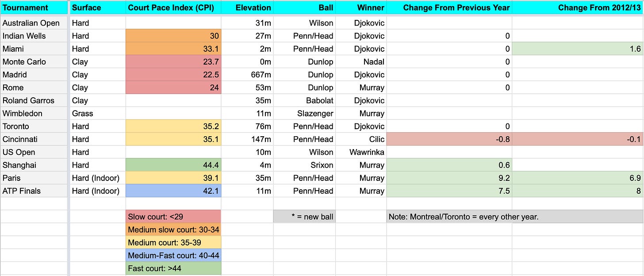
Task: Click the 1.6 change cell
Action: click(x=578, y=49)
